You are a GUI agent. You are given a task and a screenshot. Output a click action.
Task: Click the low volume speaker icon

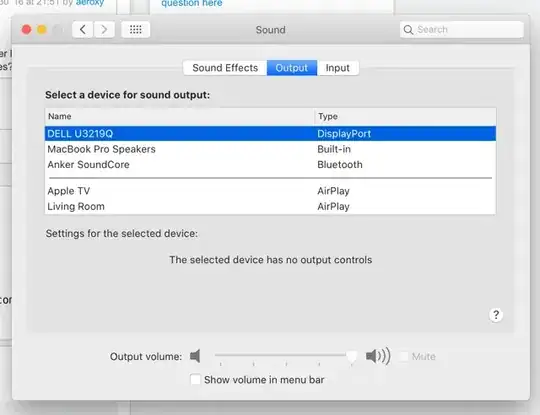(x=195, y=356)
